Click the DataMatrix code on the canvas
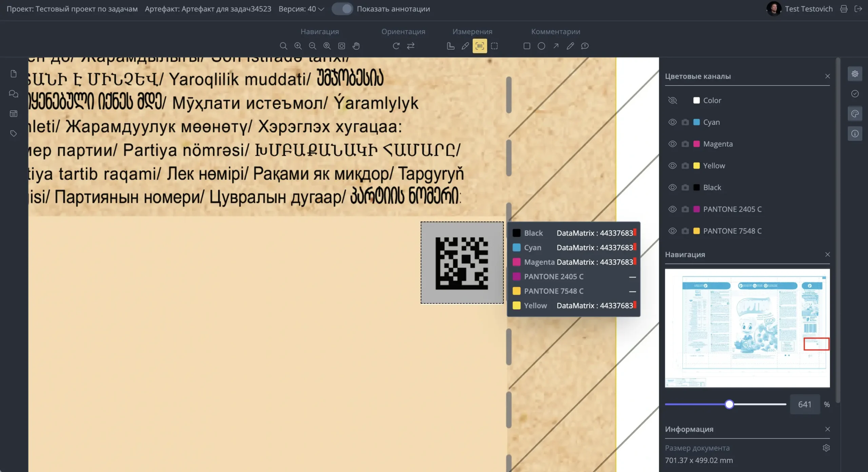868x472 pixels. (x=462, y=263)
